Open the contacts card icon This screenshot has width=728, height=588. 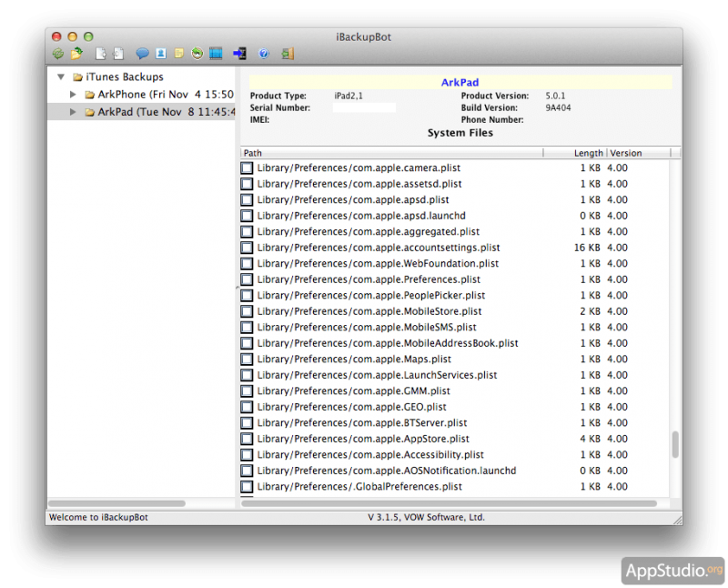tap(161, 54)
